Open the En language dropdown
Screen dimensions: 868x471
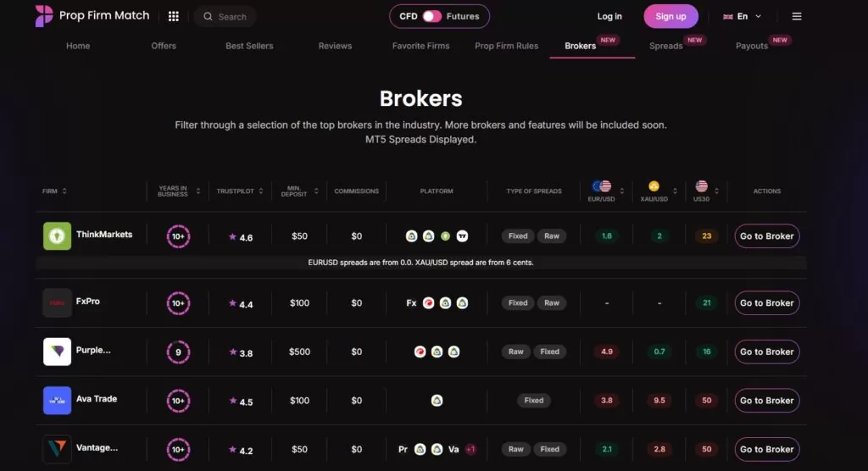[742, 17]
